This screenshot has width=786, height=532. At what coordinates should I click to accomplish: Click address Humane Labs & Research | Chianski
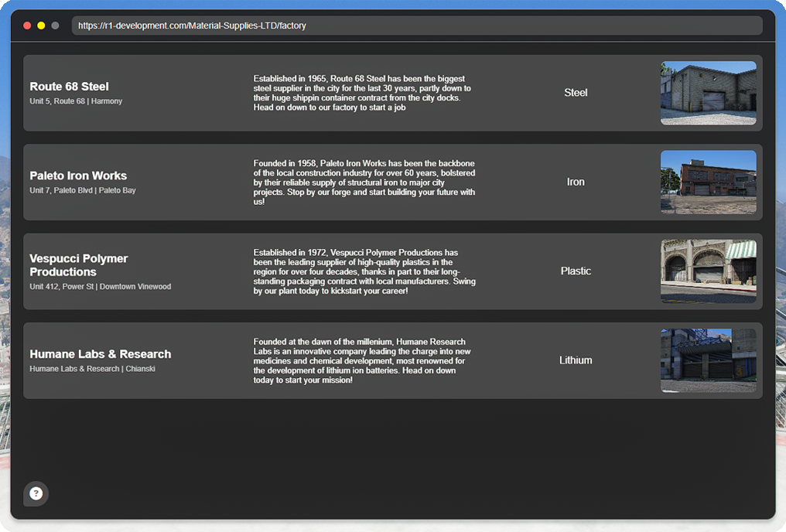point(92,369)
